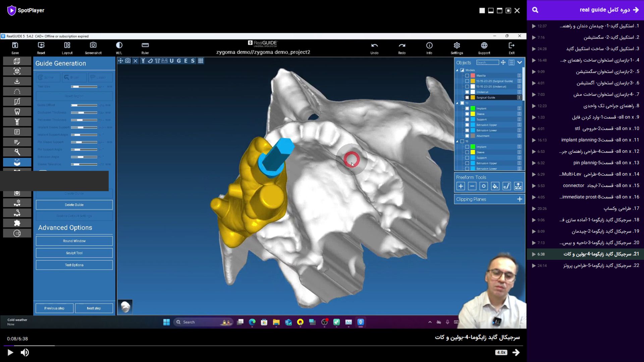This screenshot has width=644, height=362.
Task: Open lesson 1 in the course playlist
Action: point(585,26)
